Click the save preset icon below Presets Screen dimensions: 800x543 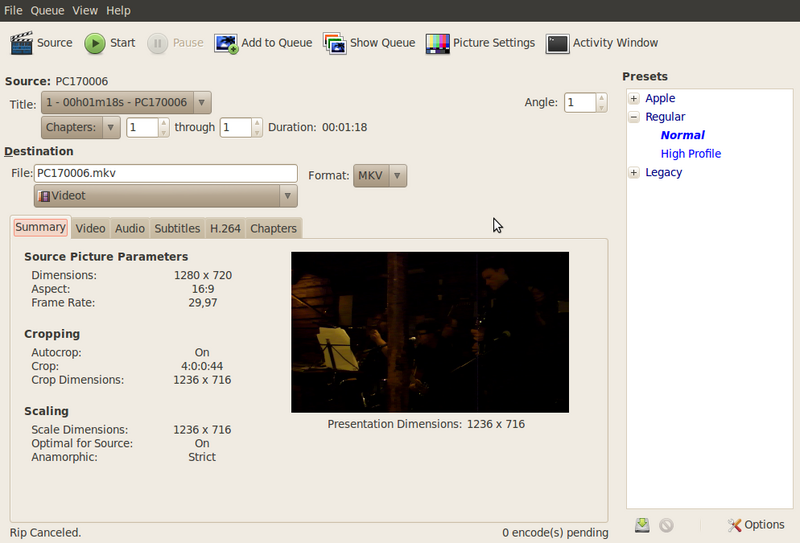(x=643, y=525)
